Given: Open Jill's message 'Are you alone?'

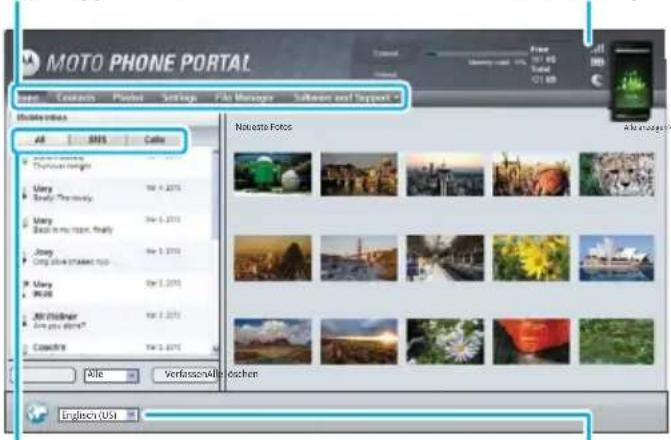Looking at the screenshot, I should (116, 321).
